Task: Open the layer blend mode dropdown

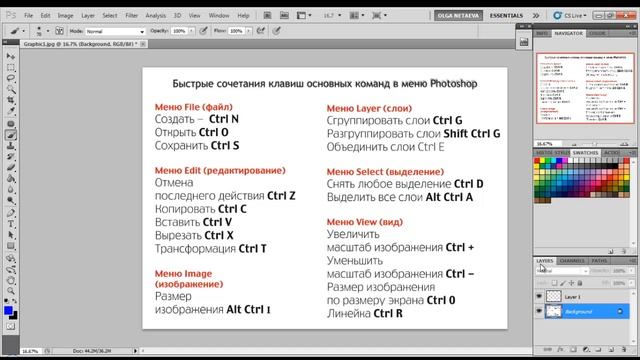Action: [562, 271]
